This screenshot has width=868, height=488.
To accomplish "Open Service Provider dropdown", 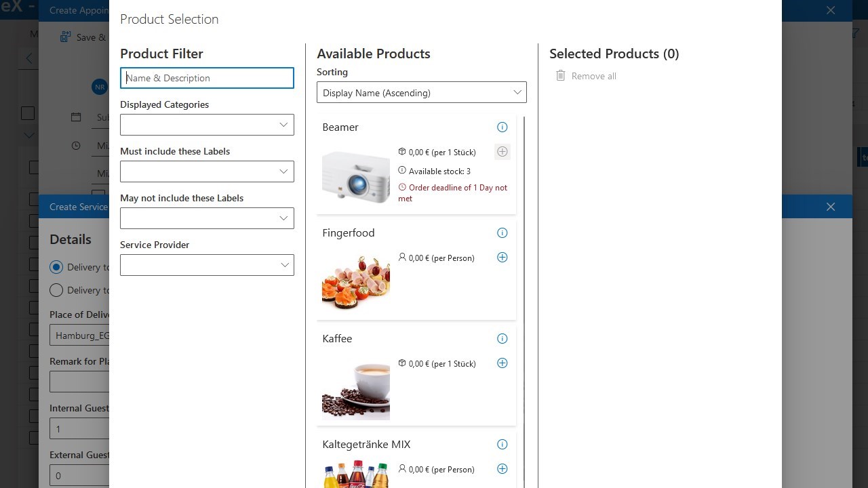I will coord(207,265).
